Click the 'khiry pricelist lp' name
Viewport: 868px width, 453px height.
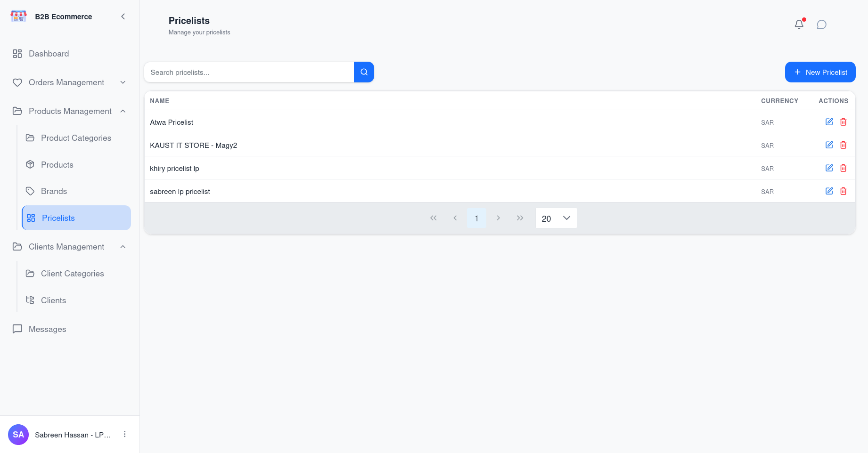point(174,169)
